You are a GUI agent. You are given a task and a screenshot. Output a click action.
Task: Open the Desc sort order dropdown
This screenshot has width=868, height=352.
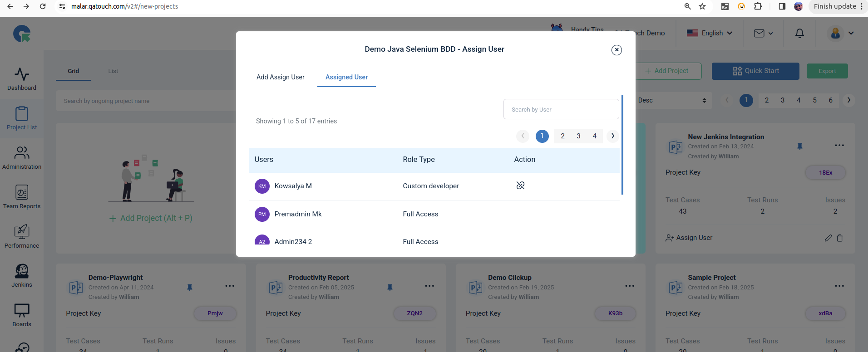(x=672, y=100)
